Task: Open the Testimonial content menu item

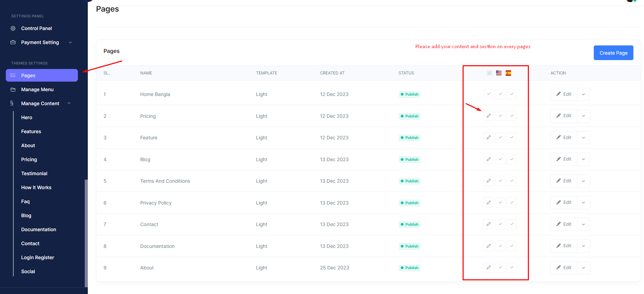Action: (x=34, y=173)
